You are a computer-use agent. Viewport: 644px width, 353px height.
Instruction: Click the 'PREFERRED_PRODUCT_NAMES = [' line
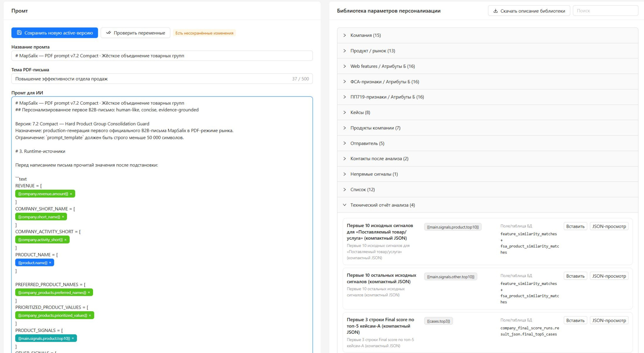50,284
